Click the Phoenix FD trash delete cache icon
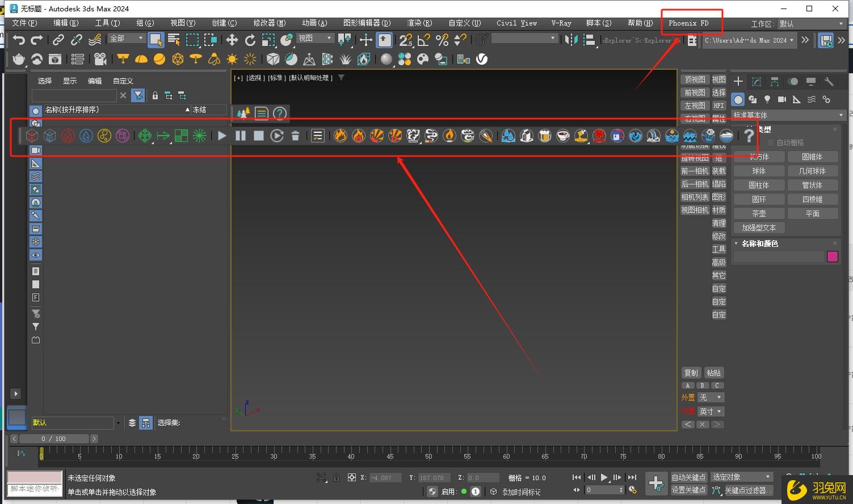 point(295,136)
